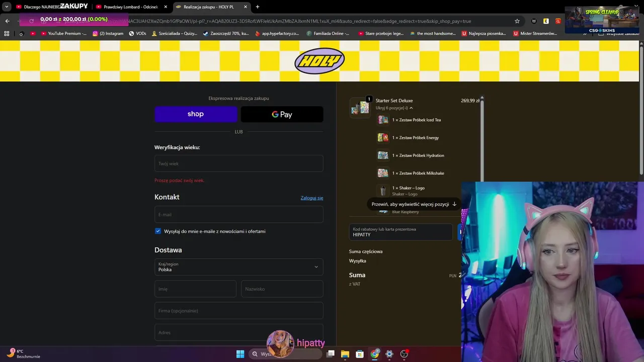This screenshot has height=362, width=644.
Task: Open the YouTube Premium bookmark
Action: coord(64,34)
